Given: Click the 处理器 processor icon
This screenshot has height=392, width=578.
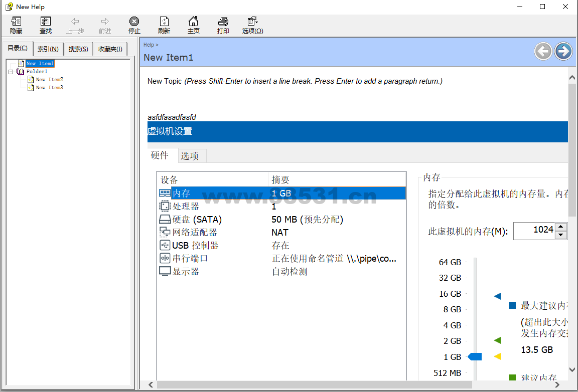Looking at the screenshot, I should click(x=165, y=206).
